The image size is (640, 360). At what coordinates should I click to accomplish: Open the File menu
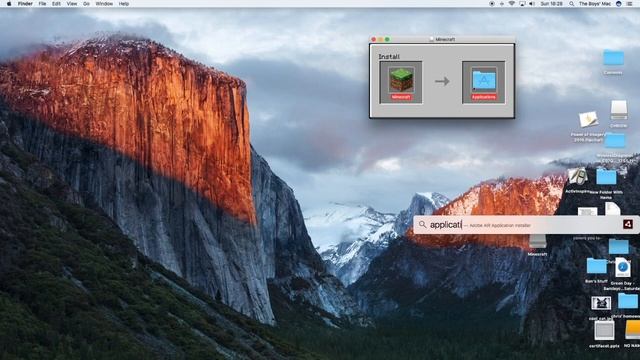(42, 4)
